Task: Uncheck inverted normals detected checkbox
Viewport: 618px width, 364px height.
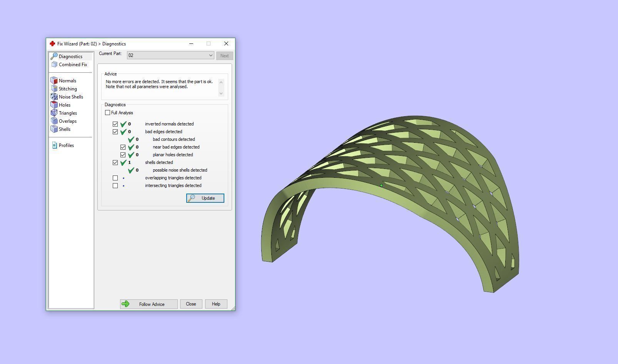Action: click(x=115, y=124)
